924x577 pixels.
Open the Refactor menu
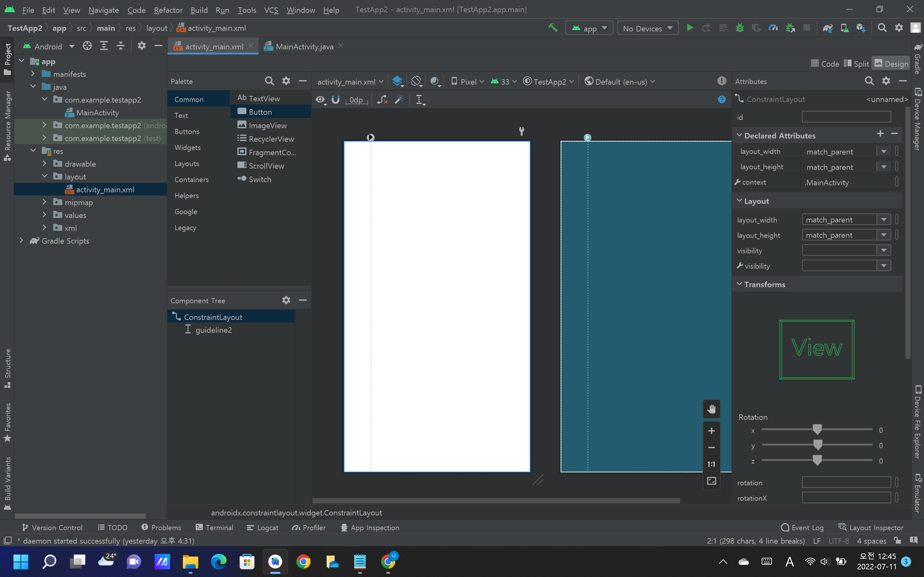coord(168,10)
